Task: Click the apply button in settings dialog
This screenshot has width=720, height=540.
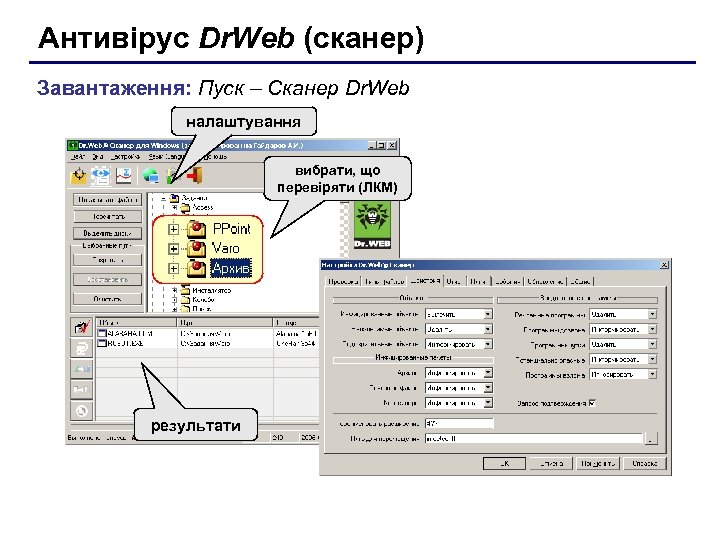Action: (598, 463)
